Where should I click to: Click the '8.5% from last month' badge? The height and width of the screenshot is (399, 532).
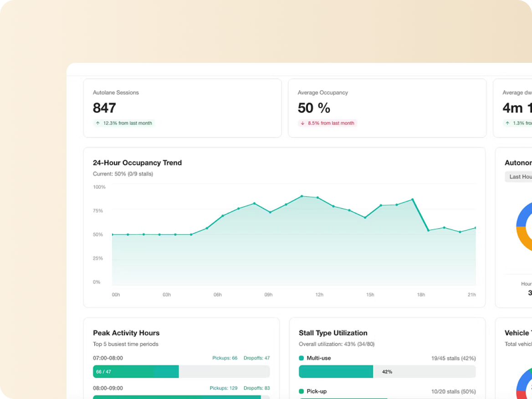coord(327,123)
